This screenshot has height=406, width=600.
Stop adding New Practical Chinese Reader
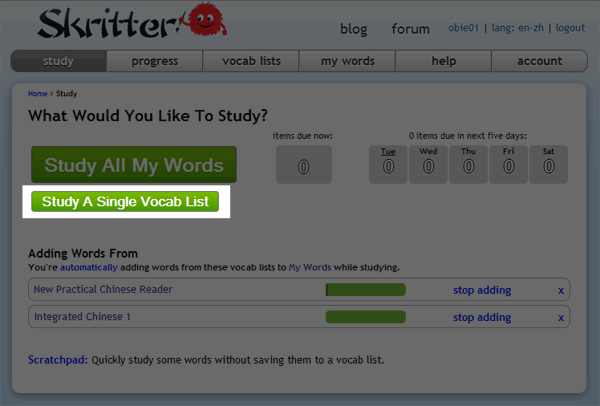point(481,290)
